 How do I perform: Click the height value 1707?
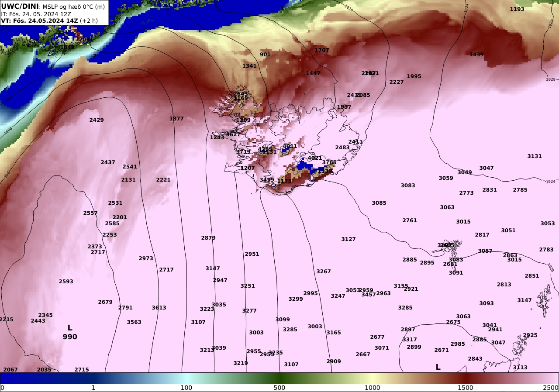(x=322, y=50)
